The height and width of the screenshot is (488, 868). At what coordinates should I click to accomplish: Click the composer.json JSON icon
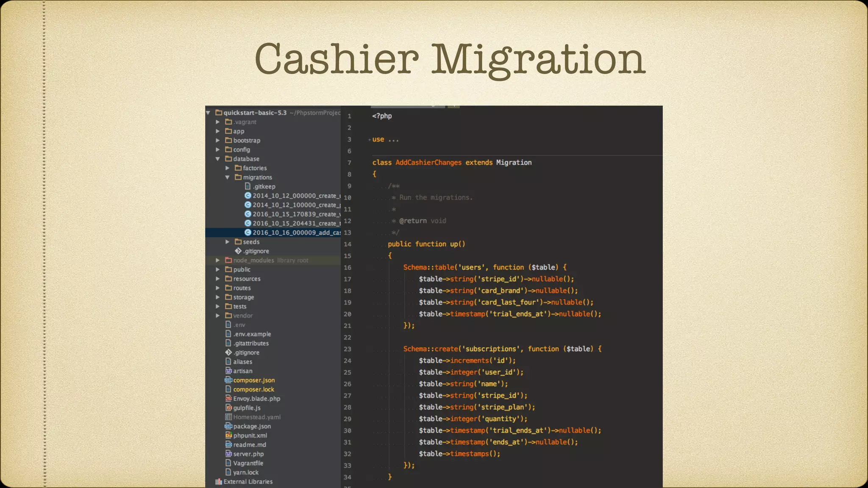click(228, 380)
